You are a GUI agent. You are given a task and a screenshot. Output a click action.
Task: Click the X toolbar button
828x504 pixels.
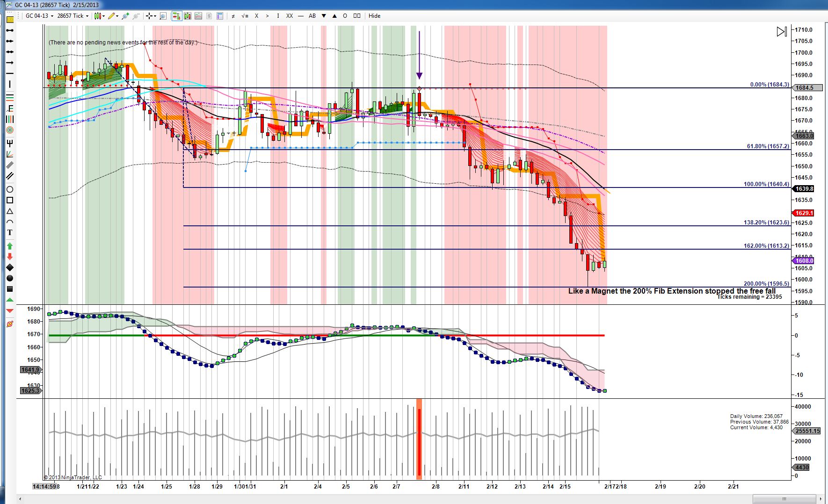[256, 16]
